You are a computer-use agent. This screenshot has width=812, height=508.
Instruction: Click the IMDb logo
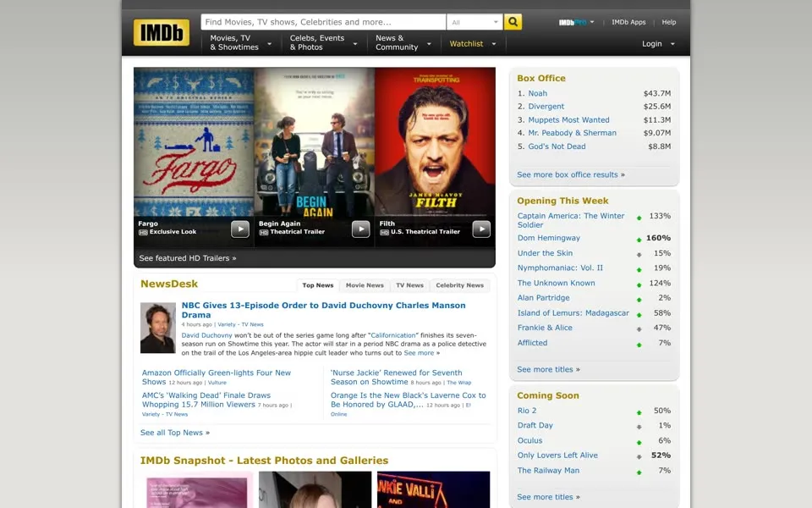coord(161,32)
